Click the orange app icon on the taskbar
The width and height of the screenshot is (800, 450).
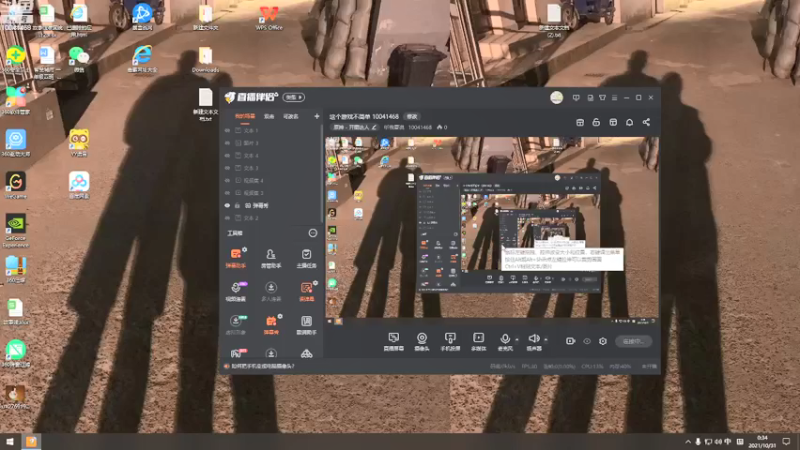[x=31, y=441]
